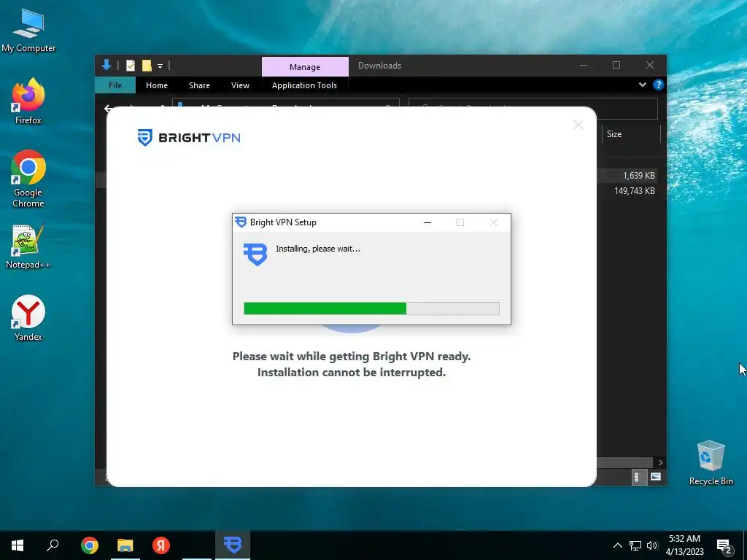This screenshot has width=747, height=560.
Task: Minimize the Downloads Explorer window
Action: click(x=584, y=65)
